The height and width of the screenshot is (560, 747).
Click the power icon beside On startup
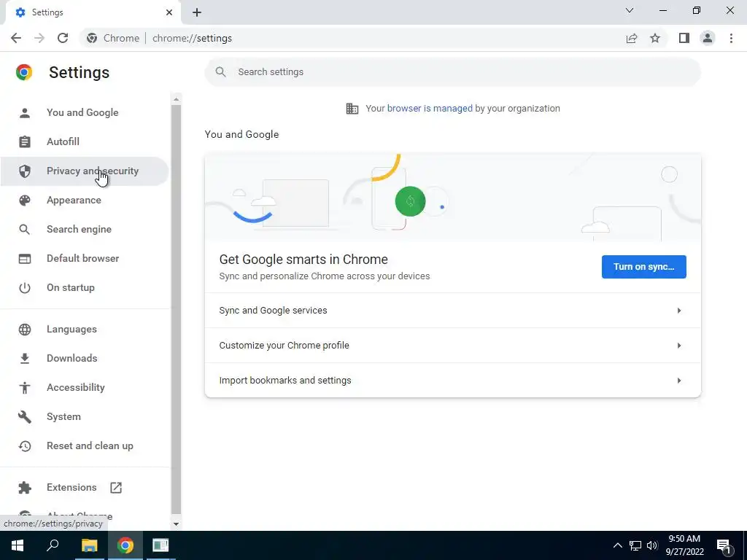tap(24, 287)
